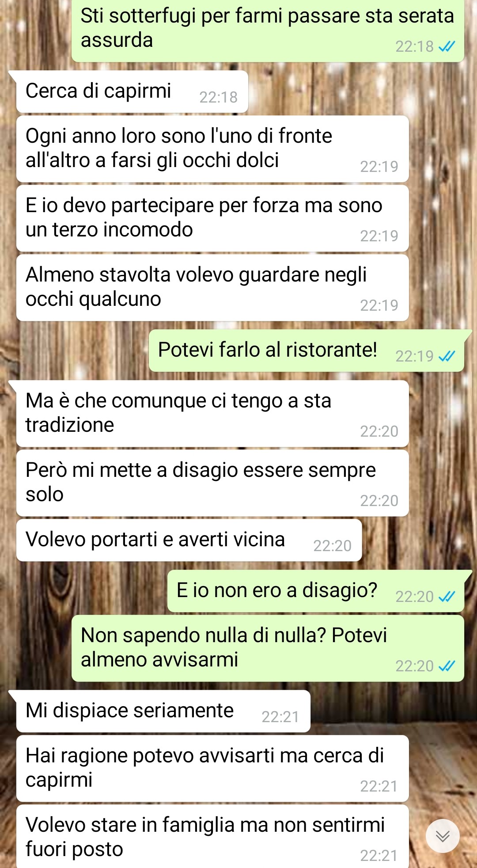Tap read ticks on 'Sti sotterfugi' message
This screenshot has width=477, height=868.
click(447, 46)
